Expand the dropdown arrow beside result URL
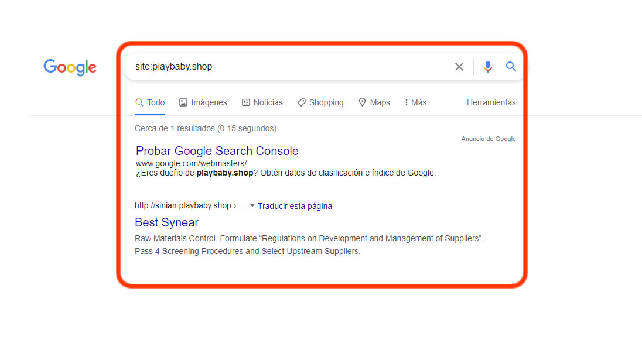Viewport: 642px width, 364px height. click(252, 206)
